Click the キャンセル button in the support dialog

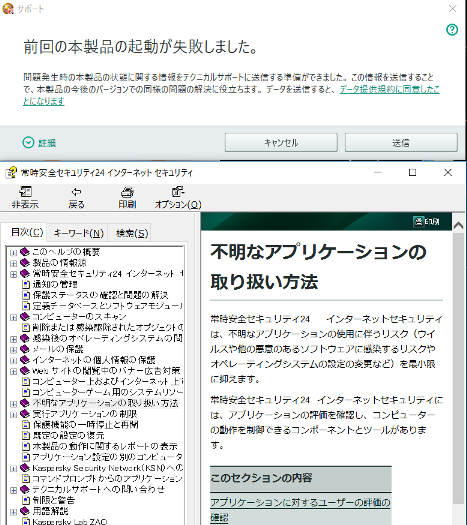tap(281, 143)
